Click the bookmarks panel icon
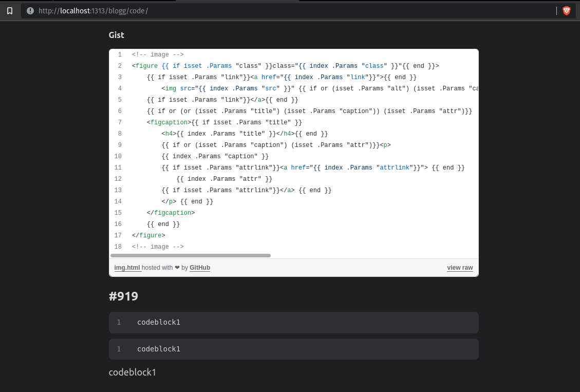 click(x=9, y=10)
